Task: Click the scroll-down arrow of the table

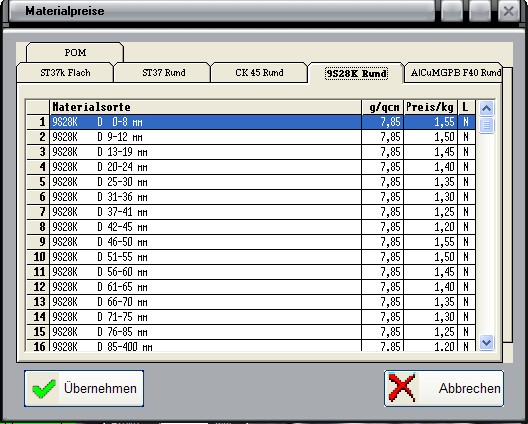Action: [486, 343]
